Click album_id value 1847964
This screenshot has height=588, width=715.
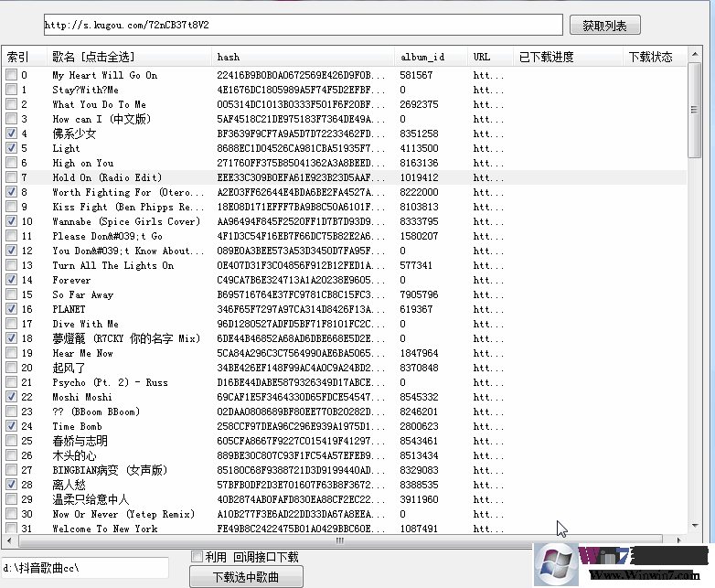coord(419,353)
